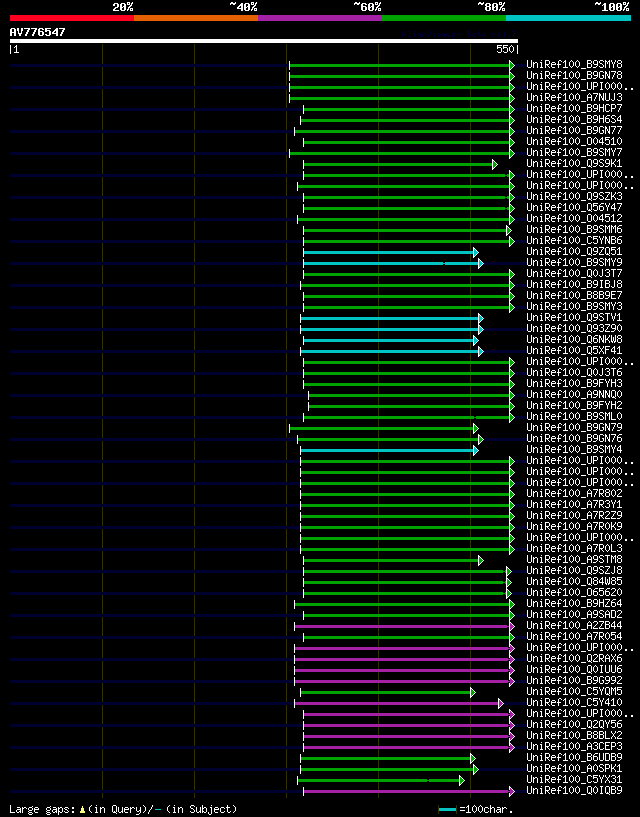Click the purple ~60% identity legend segment

(x=320, y=18)
